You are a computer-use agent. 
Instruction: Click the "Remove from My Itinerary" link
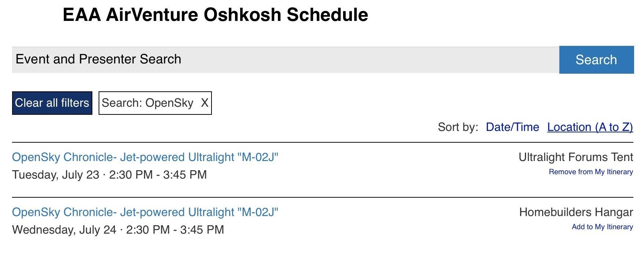click(590, 172)
